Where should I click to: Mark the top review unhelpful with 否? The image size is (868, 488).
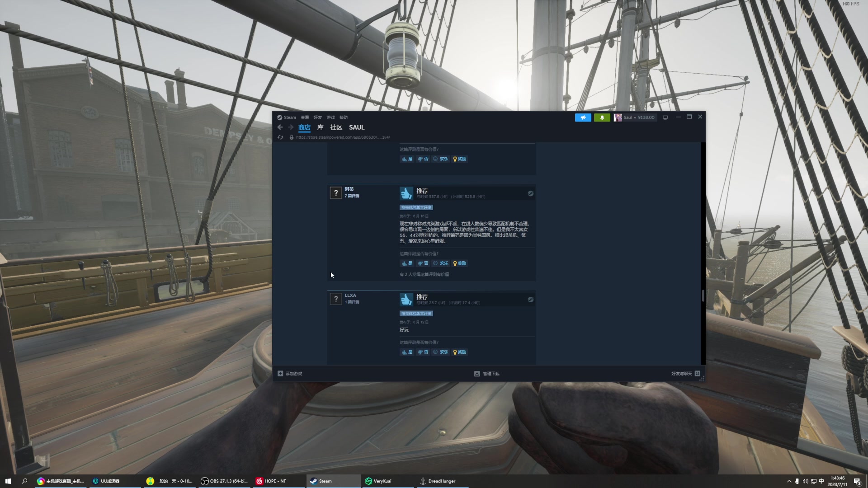click(x=423, y=159)
